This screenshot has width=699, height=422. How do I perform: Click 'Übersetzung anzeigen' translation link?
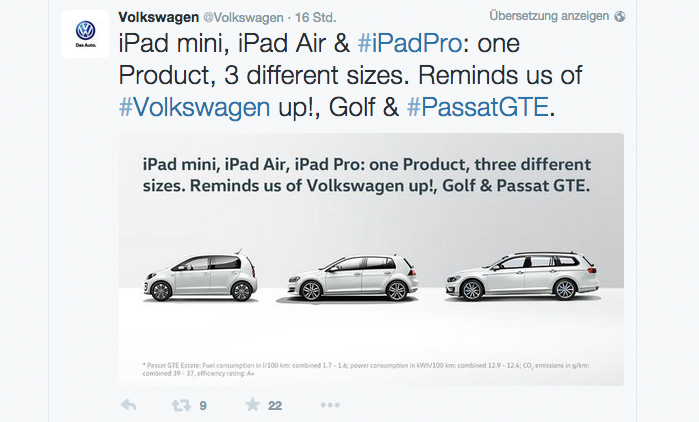click(549, 16)
